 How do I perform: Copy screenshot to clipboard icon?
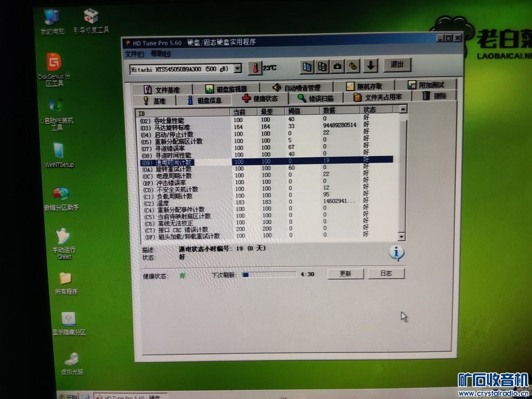(x=322, y=66)
